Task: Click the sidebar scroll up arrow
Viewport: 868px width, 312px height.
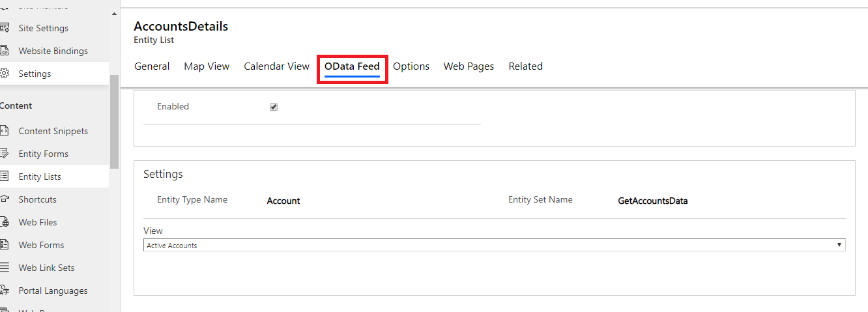Action: 115,14
